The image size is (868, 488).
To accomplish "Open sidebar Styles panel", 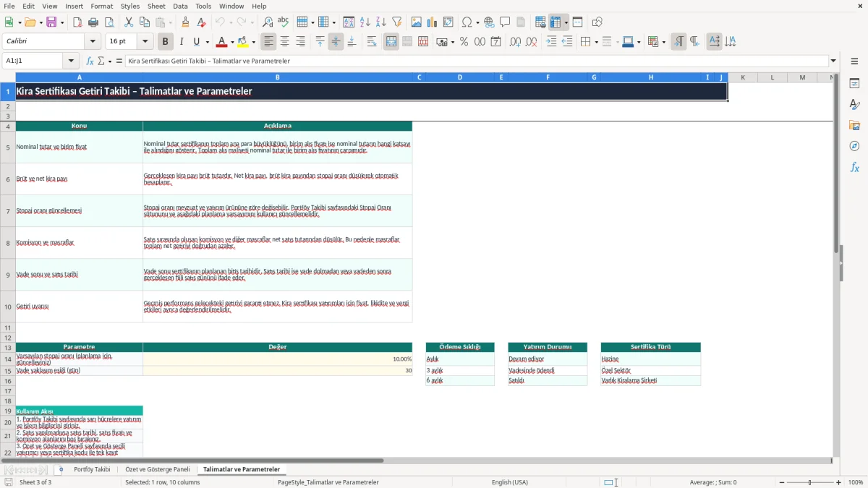I will [x=854, y=105].
